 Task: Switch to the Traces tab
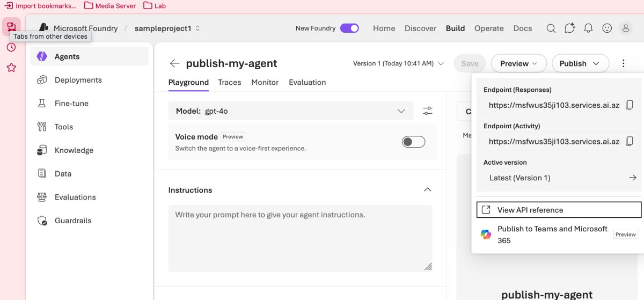(230, 82)
